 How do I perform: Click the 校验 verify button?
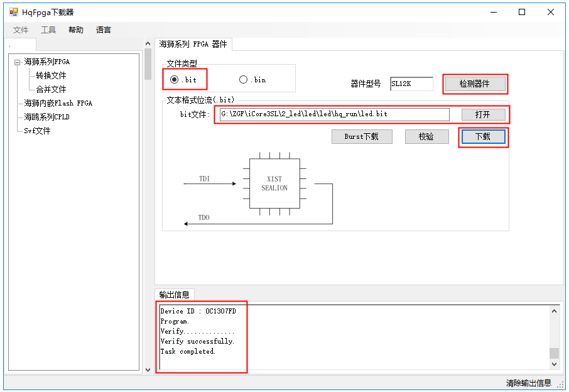(426, 136)
